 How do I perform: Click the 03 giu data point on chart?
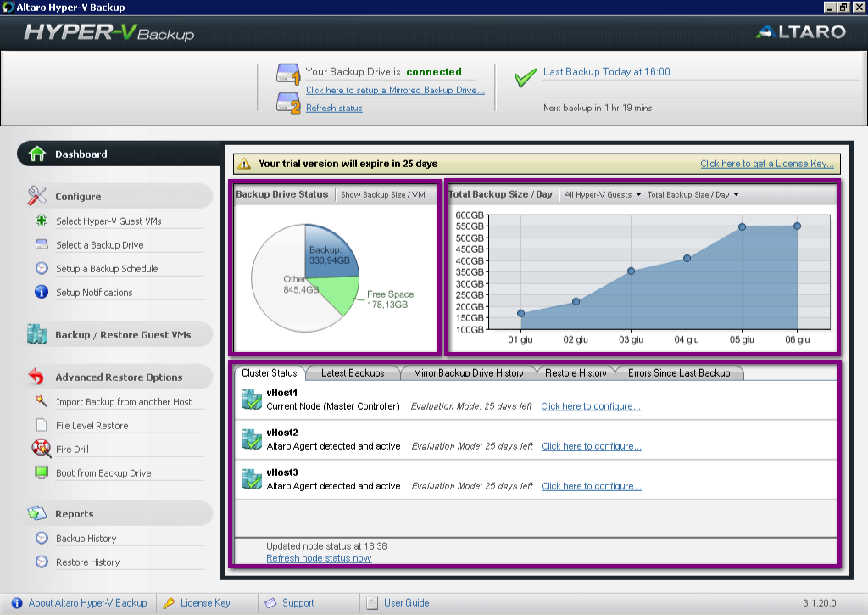tap(631, 271)
